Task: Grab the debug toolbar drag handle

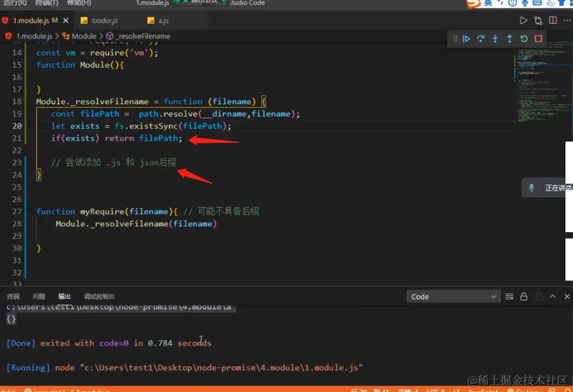Action: tap(455, 39)
